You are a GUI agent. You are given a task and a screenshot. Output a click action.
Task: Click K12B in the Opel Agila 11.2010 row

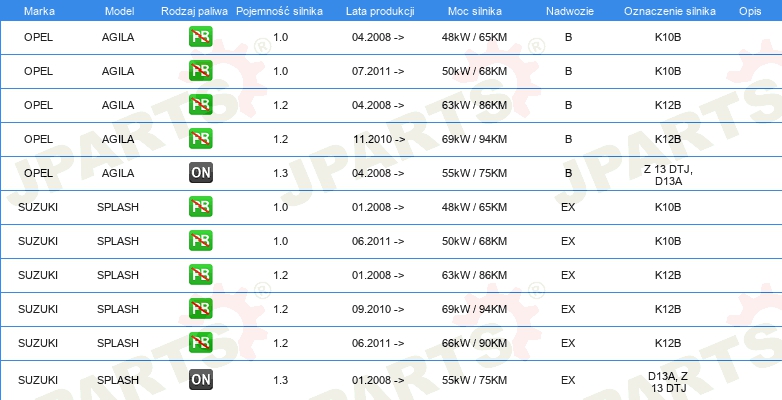pyautogui.click(x=668, y=139)
